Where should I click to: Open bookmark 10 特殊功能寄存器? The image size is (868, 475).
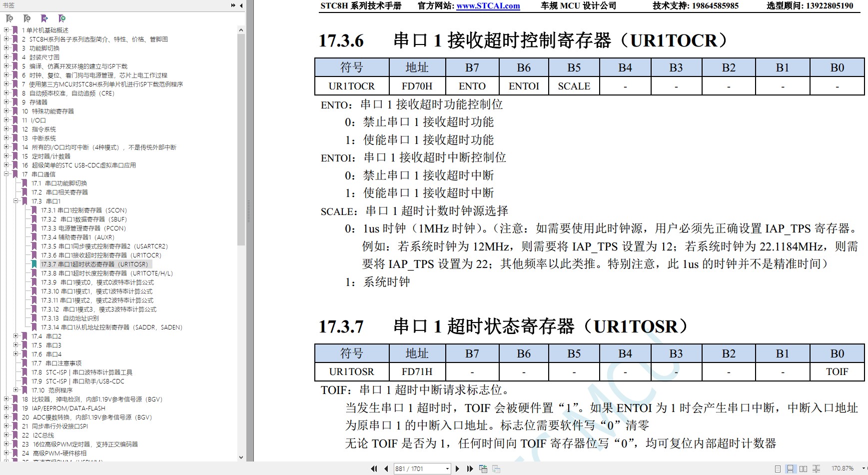(x=48, y=111)
